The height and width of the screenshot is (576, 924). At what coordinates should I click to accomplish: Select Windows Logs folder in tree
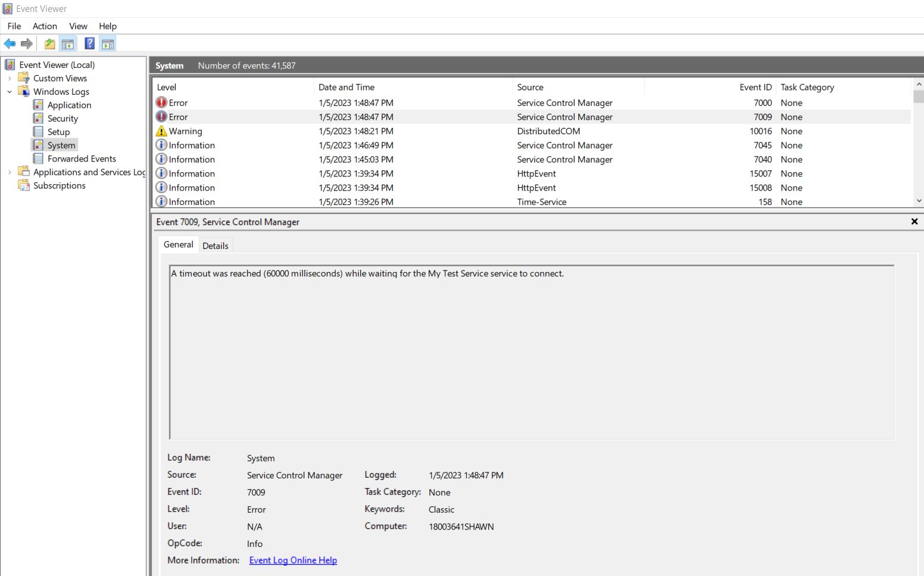(61, 92)
